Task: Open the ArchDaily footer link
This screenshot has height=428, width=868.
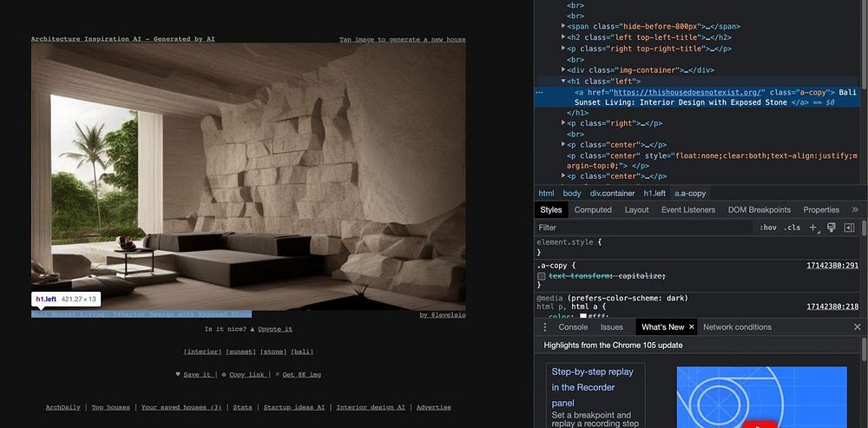Action: [63, 407]
